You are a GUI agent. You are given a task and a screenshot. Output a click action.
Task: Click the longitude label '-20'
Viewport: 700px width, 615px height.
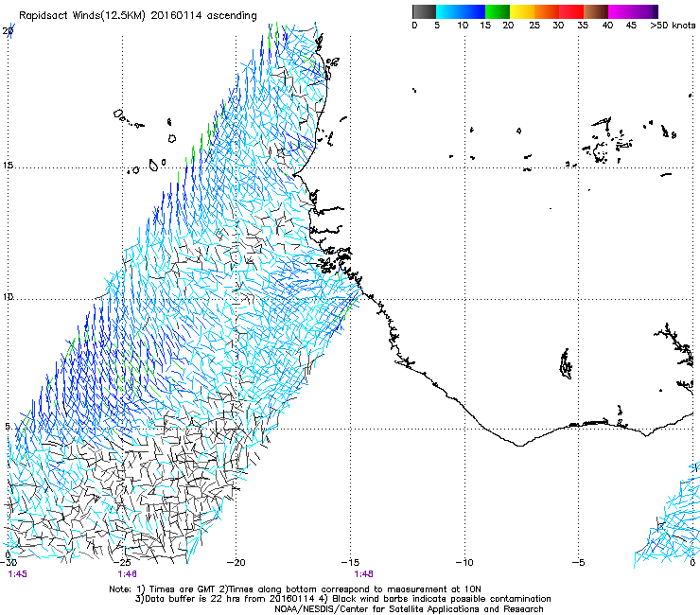(x=236, y=562)
